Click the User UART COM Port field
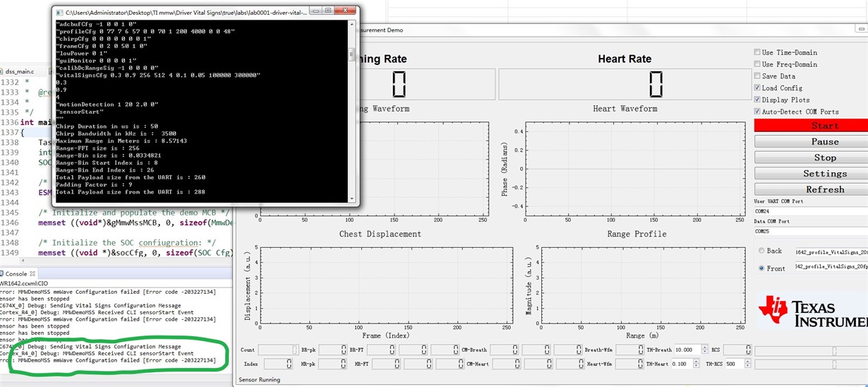This screenshot has height=387, width=868. point(811,210)
